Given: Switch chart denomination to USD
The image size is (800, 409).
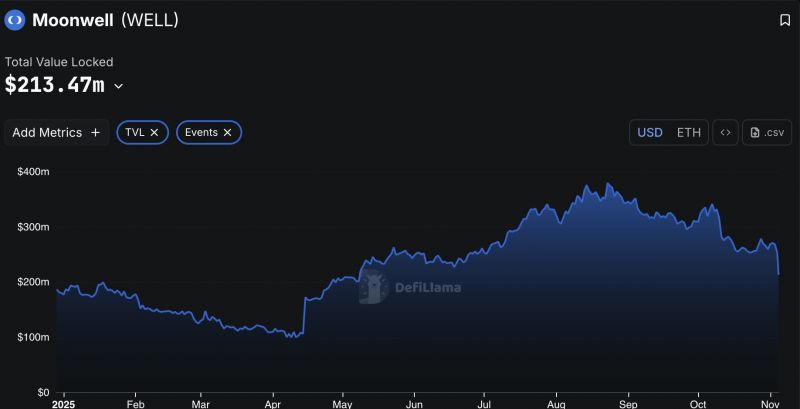Looking at the screenshot, I should point(650,133).
